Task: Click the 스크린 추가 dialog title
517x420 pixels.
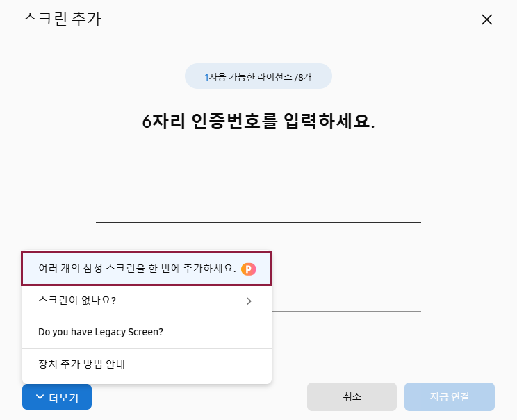Action: (62, 19)
